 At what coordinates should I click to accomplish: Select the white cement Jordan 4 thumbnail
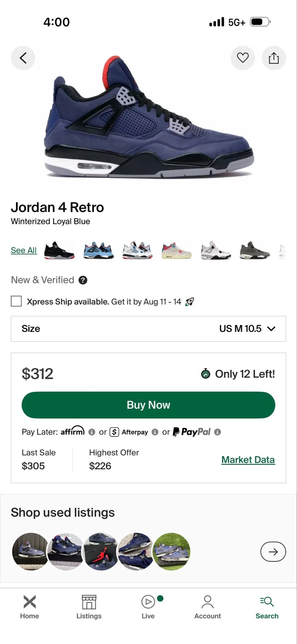tap(216, 250)
